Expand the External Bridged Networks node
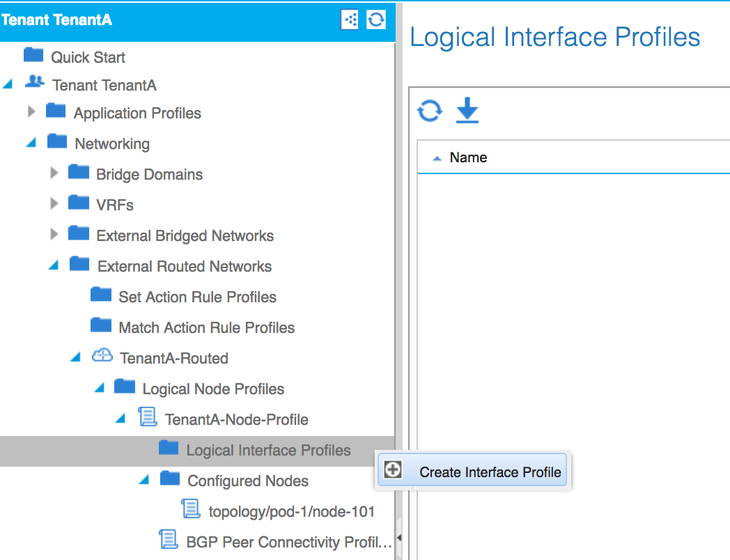Viewport: 730px width, 560px height. 54,234
